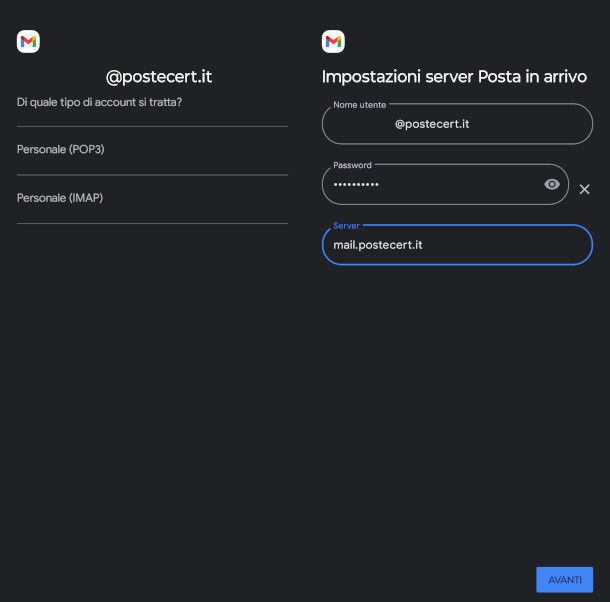Click the Gmail logo above the account type list
Image resolution: width=610 pixels, height=602 pixels.
[x=28, y=41]
